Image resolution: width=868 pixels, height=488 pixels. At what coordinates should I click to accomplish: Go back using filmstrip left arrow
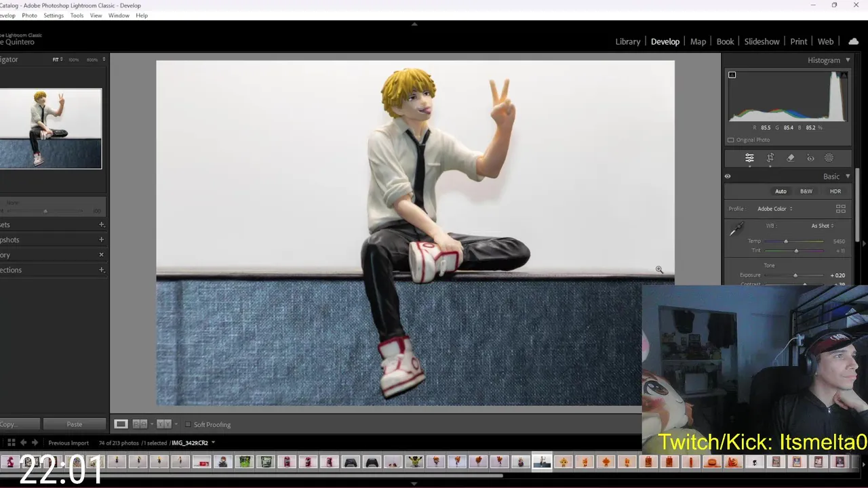(x=23, y=443)
